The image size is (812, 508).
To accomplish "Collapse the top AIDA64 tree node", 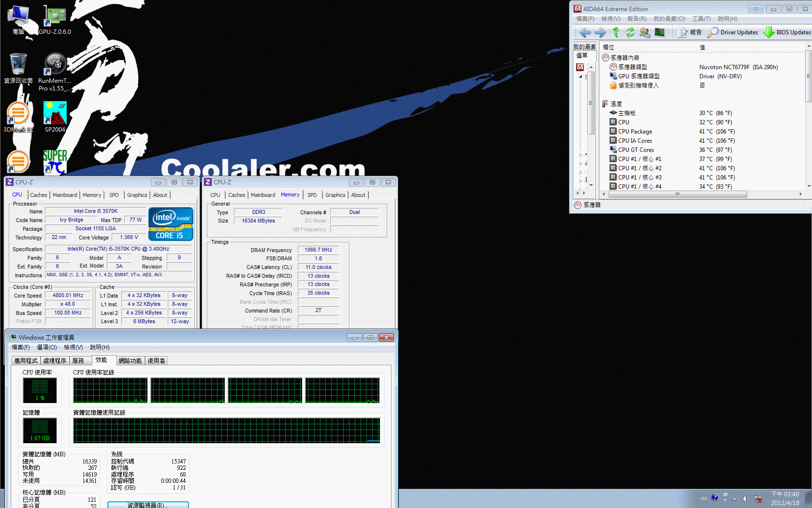I will (581, 76).
